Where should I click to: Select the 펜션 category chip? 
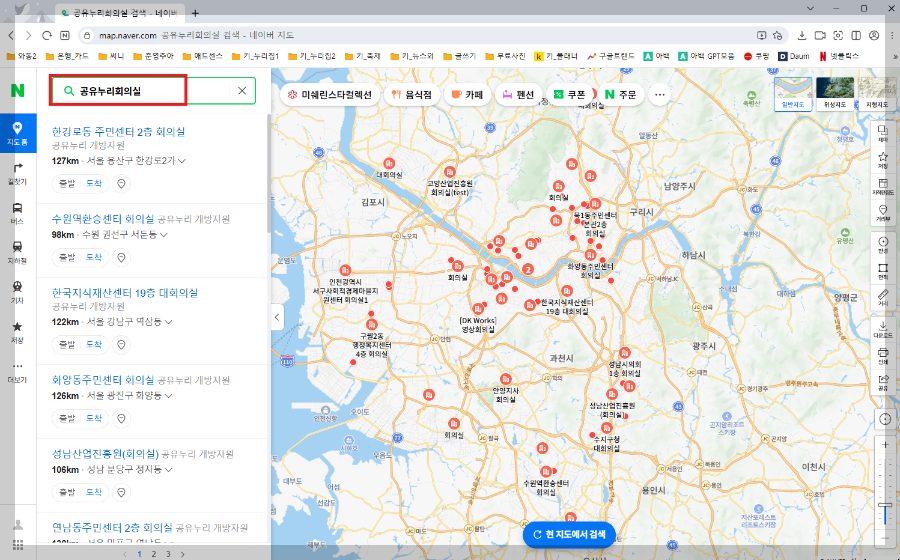coord(518,95)
